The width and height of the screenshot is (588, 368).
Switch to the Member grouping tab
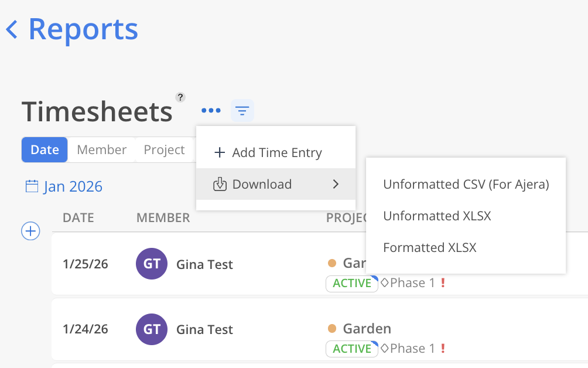tap(101, 150)
